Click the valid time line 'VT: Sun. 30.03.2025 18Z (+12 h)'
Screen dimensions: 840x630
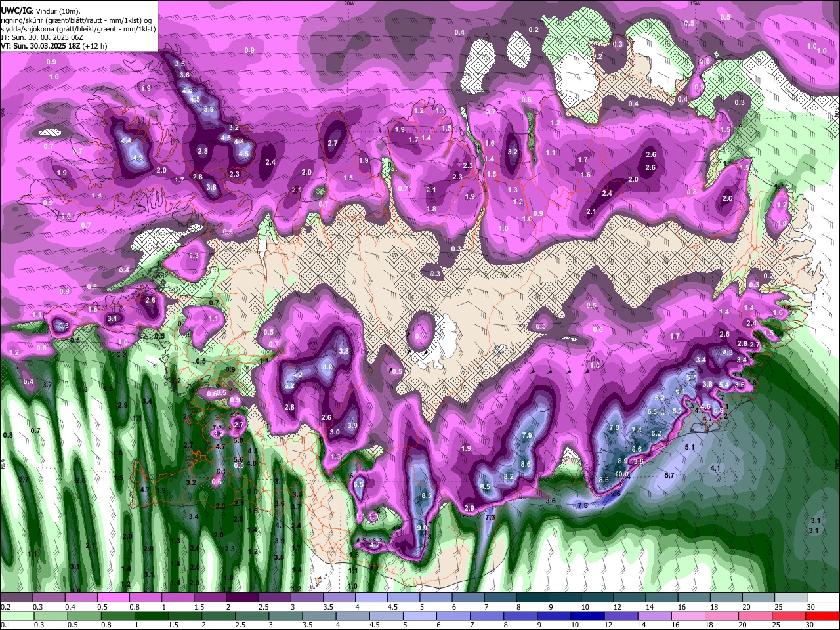54,47
